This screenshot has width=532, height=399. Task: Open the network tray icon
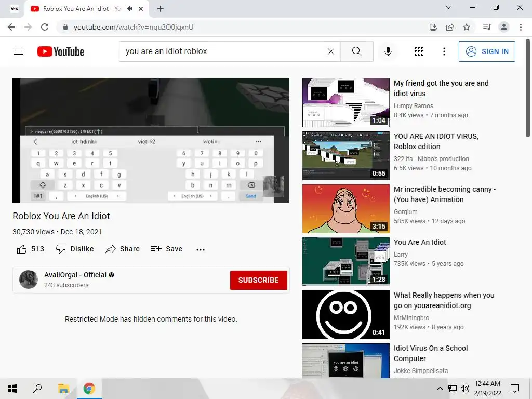[453, 389]
